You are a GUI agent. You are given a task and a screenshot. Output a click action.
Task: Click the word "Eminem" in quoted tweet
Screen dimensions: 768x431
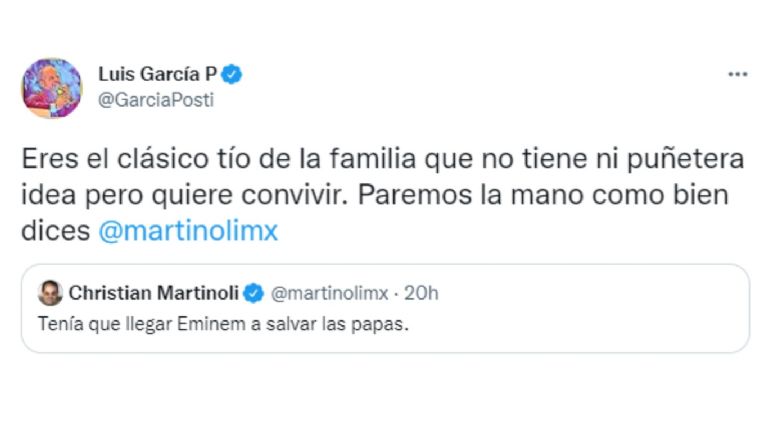coord(207,324)
